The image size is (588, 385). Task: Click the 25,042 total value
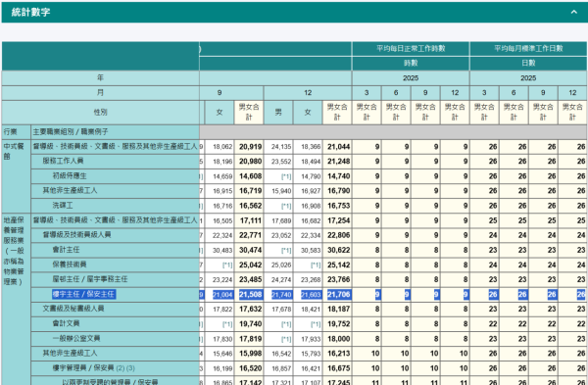251,265
